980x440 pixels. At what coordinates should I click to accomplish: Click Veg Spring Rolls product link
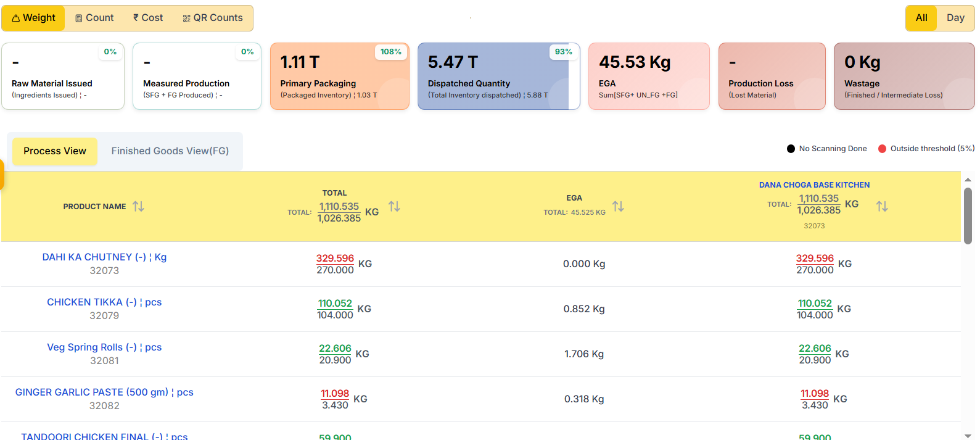coord(104,347)
